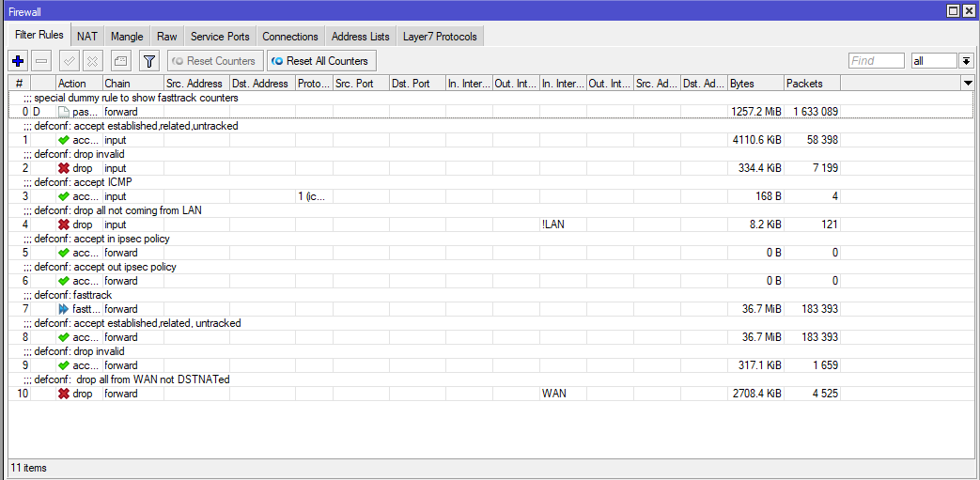Screen dimensions: 980x480
Task: Maximize the Firewall window
Action: pos(953,10)
